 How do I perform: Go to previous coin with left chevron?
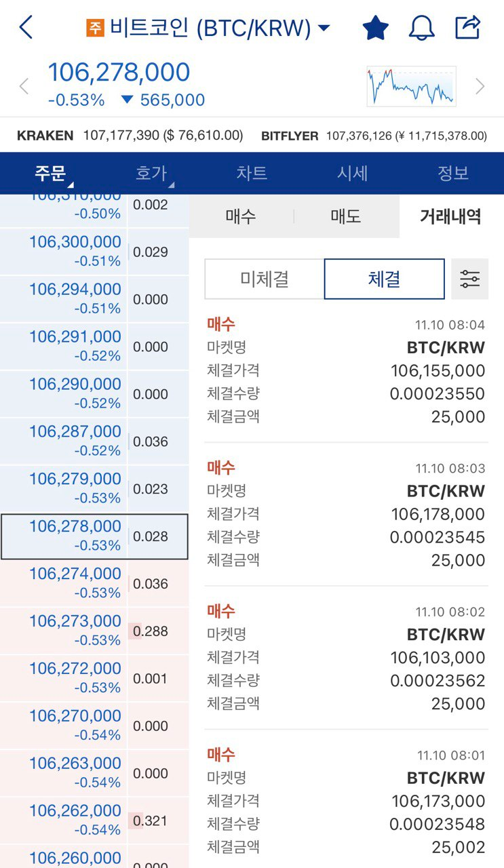[x=24, y=86]
